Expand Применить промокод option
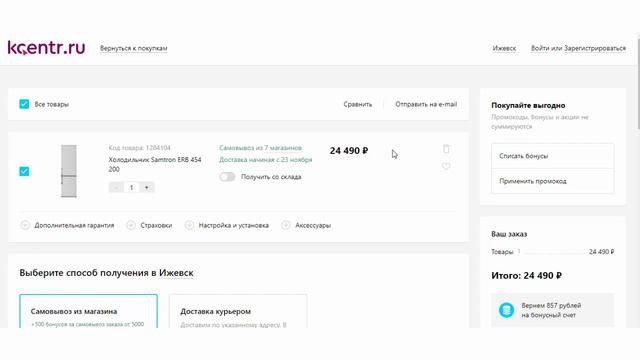The width and height of the screenshot is (640, 360). [553, 181]
